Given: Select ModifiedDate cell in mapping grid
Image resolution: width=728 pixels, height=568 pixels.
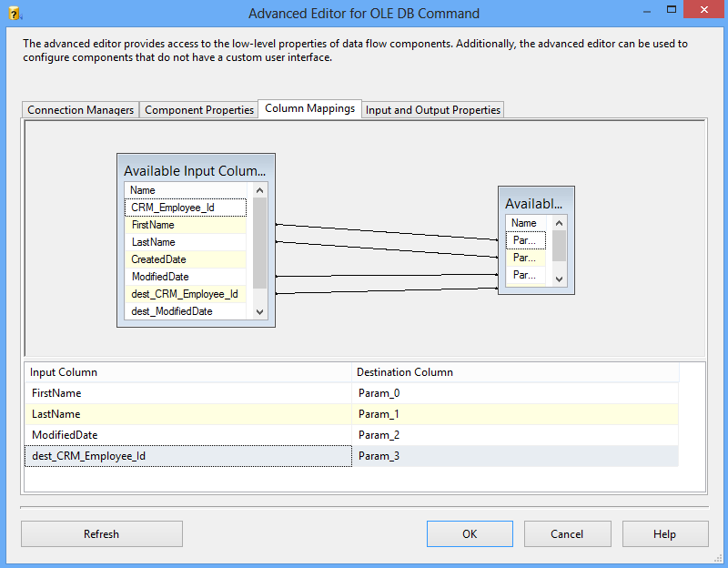Looking at the screenshot, I should [188, 435].
